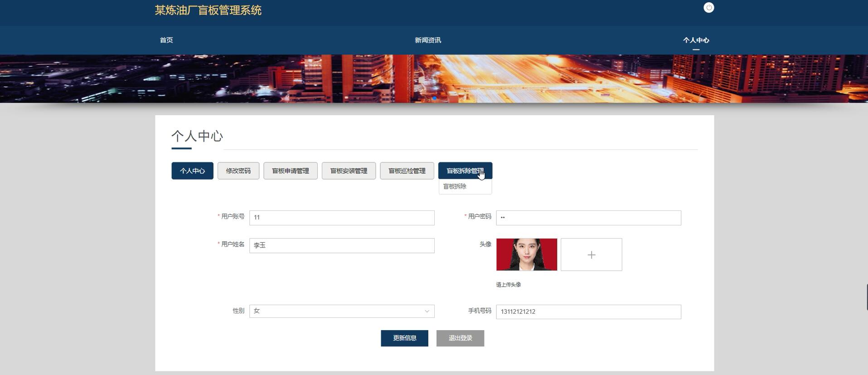Switch to the 修改密码 tab

(x=238, y=171)
